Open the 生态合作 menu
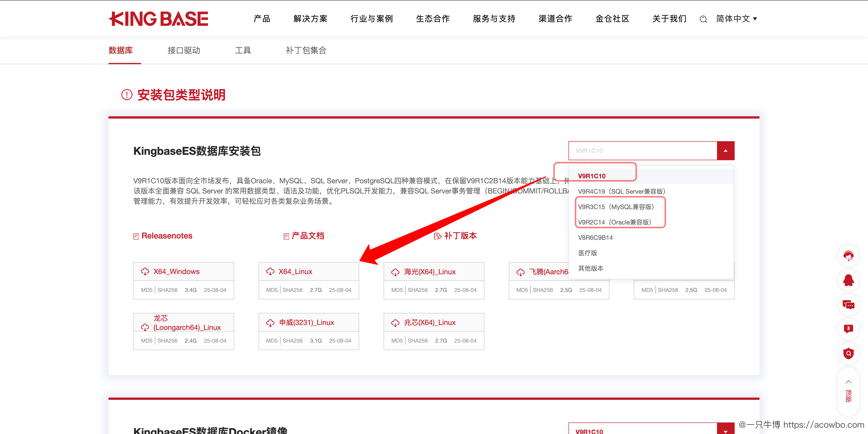 pyautogui.click(x=433, y=19)
